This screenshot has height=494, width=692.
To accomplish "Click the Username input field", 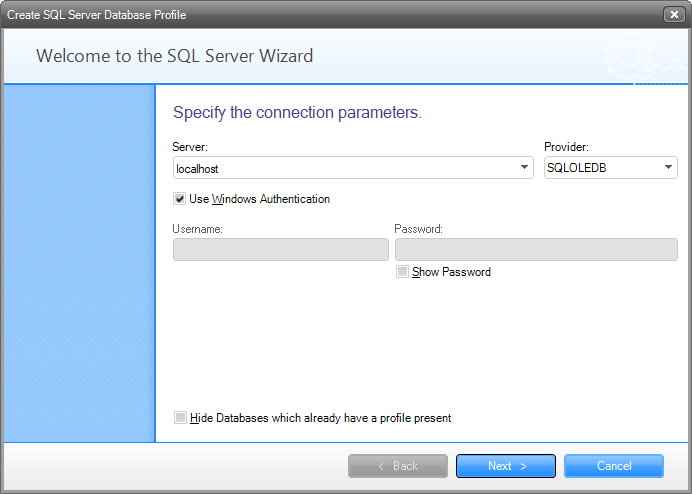I will pos(281,249).
